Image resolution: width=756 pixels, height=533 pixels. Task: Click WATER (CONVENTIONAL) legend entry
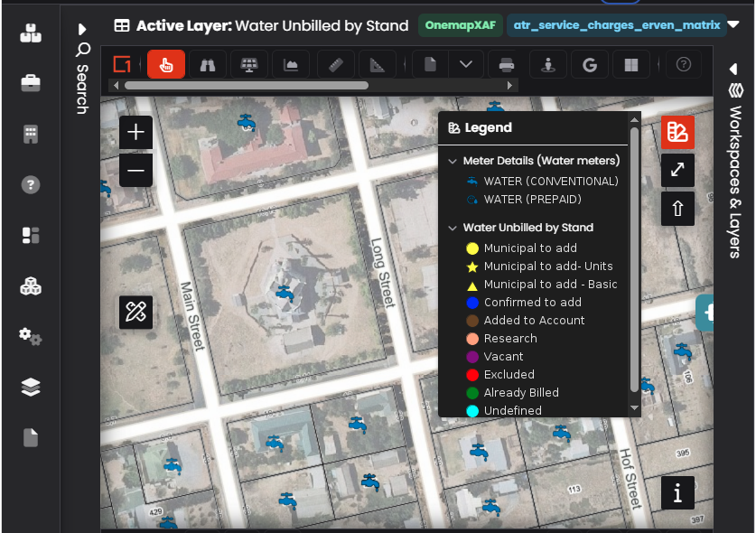(x=543, y=182)
